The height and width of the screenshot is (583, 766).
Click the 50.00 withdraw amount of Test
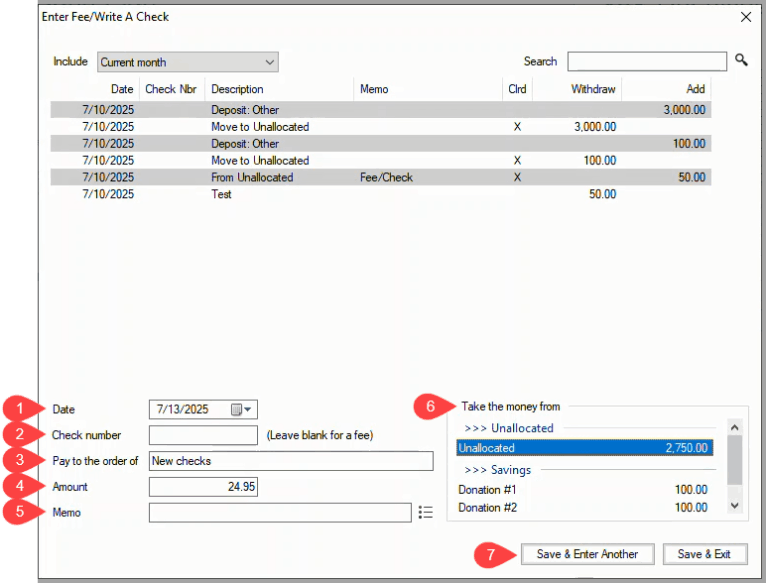tap(602, 194)
